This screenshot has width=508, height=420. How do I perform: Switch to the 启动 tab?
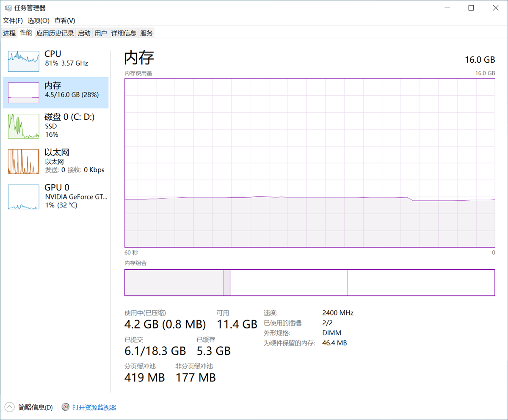pos(84,33)
